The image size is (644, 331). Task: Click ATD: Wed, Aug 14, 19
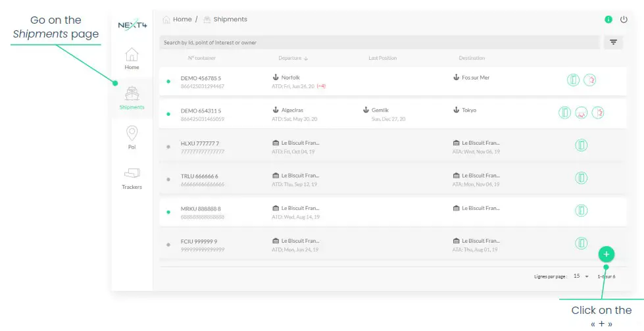295,217
